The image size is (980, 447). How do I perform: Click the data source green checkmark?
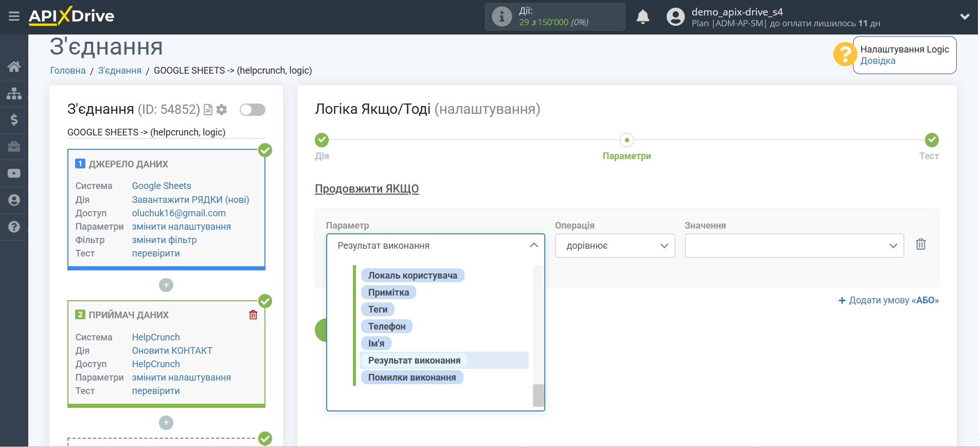265,150
